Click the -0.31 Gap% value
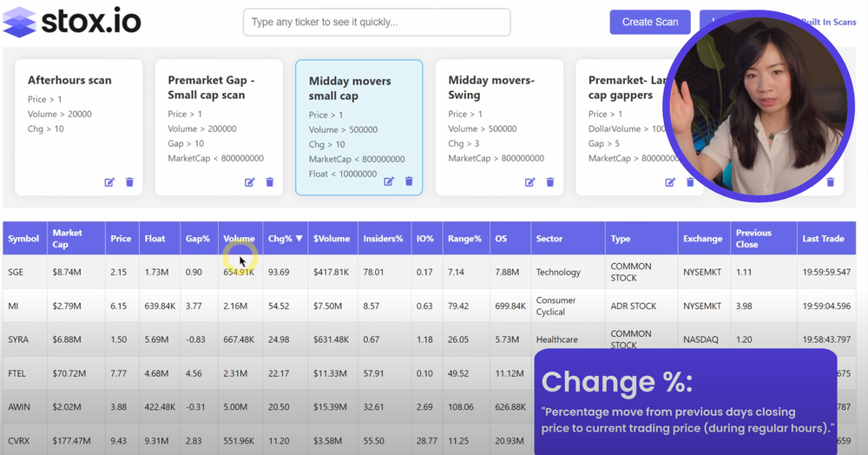The image size is (868, 455). coord(195,407)
